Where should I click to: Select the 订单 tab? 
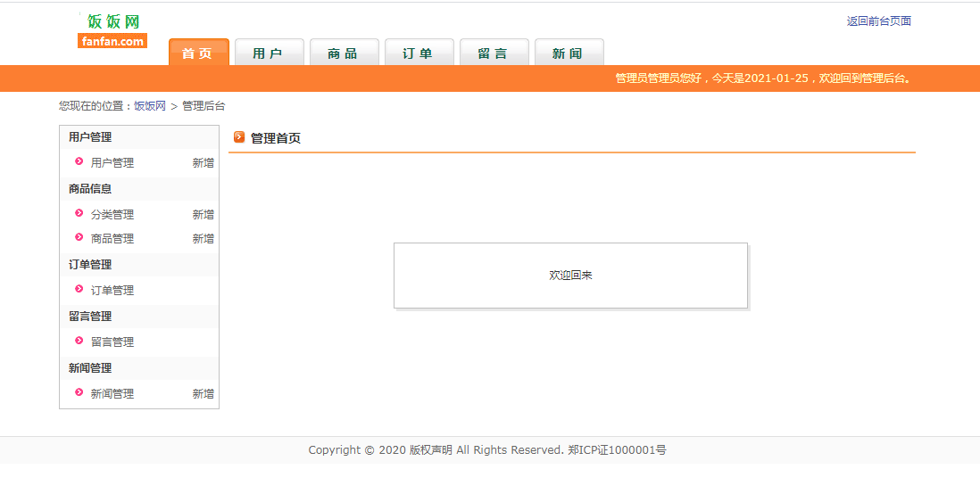419,53
